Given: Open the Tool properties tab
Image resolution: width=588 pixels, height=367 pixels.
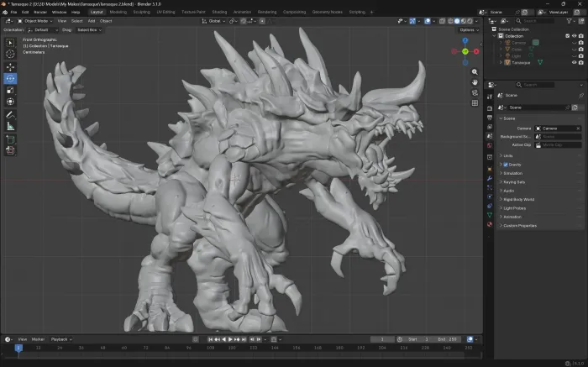Looking at the screenshot, I should 490,97.
